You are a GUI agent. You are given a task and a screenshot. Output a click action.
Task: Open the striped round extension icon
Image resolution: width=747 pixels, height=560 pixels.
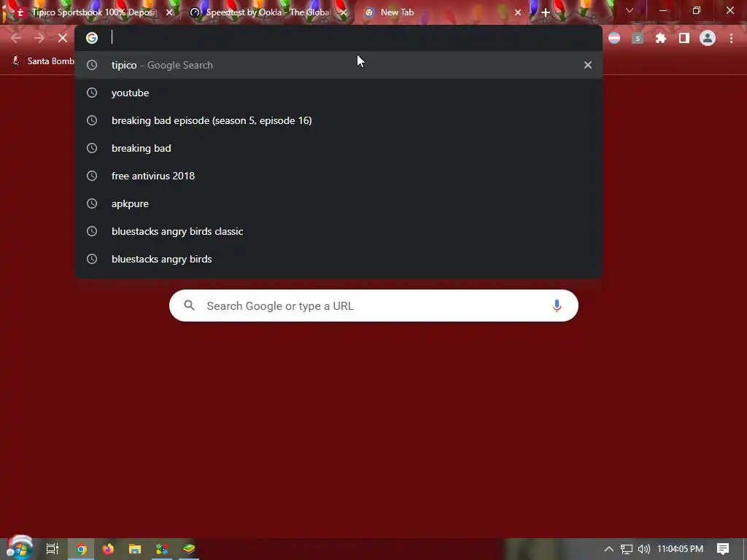tap(614, 38)
